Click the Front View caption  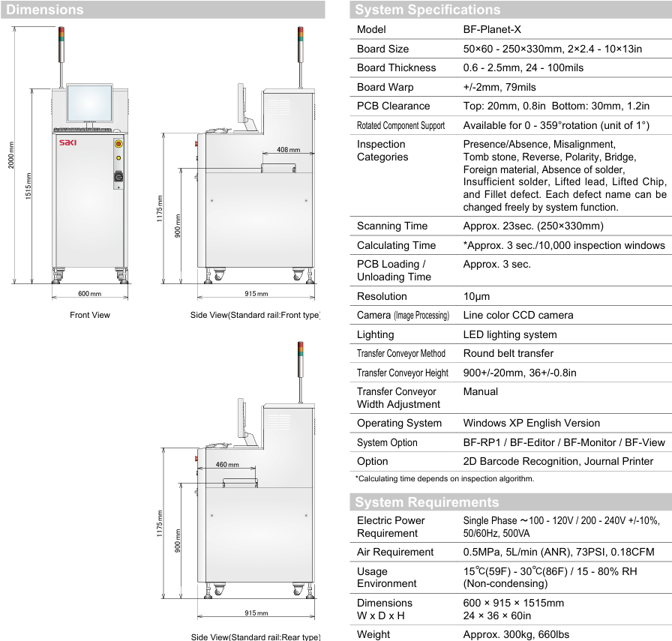coord(90,315)
